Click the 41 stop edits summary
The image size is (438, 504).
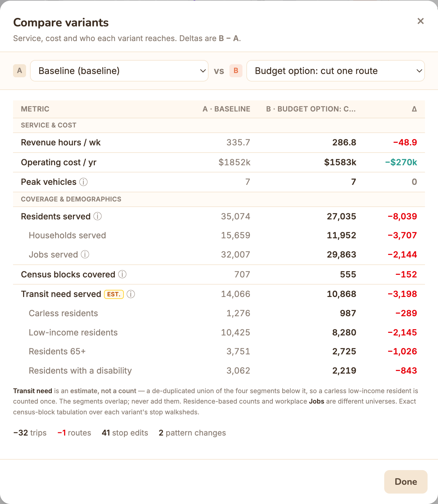(x=125, y=433)
